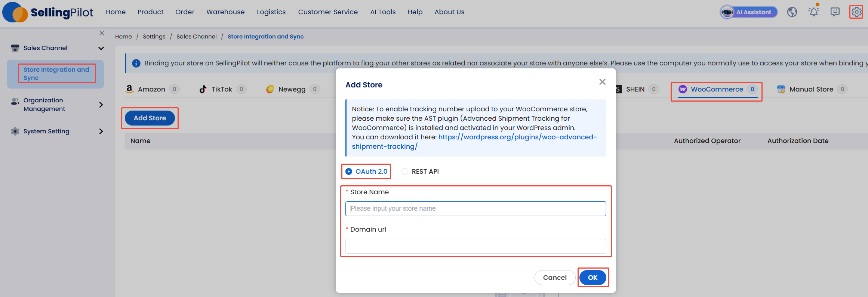The width and height of the screenshot is (868, 297).
Task: Open the Home menu
Action: click(116, 12)
